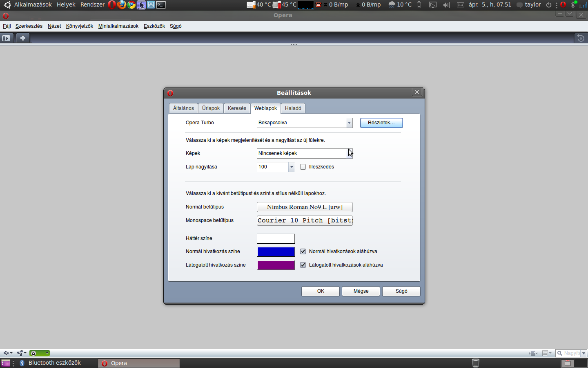Click the fit-to-width status bar icon
Image resolution: width=588 pixels, height=368 pixels.
click(533, 353)
